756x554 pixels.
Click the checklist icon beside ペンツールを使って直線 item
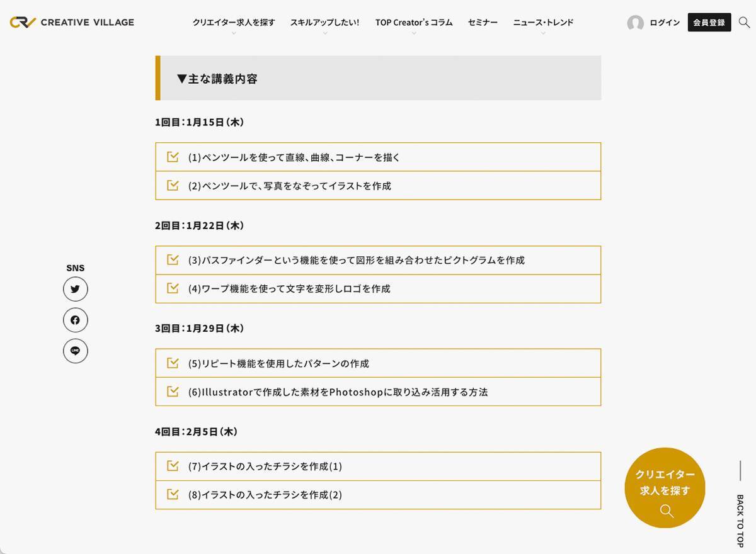(173, 157)
